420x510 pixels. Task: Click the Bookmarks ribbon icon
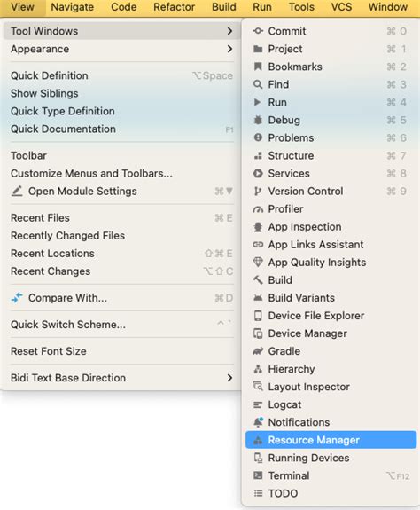(x=258, y=67)
